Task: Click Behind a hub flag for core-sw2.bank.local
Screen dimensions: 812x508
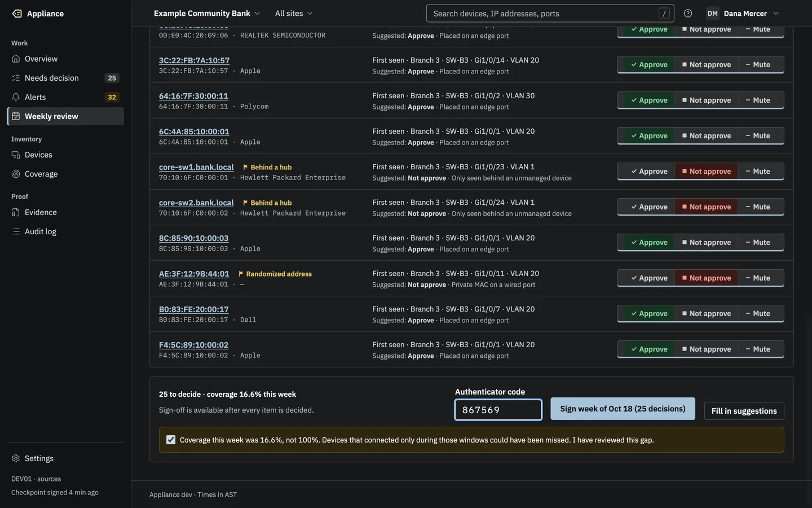Action: [267, 203]
